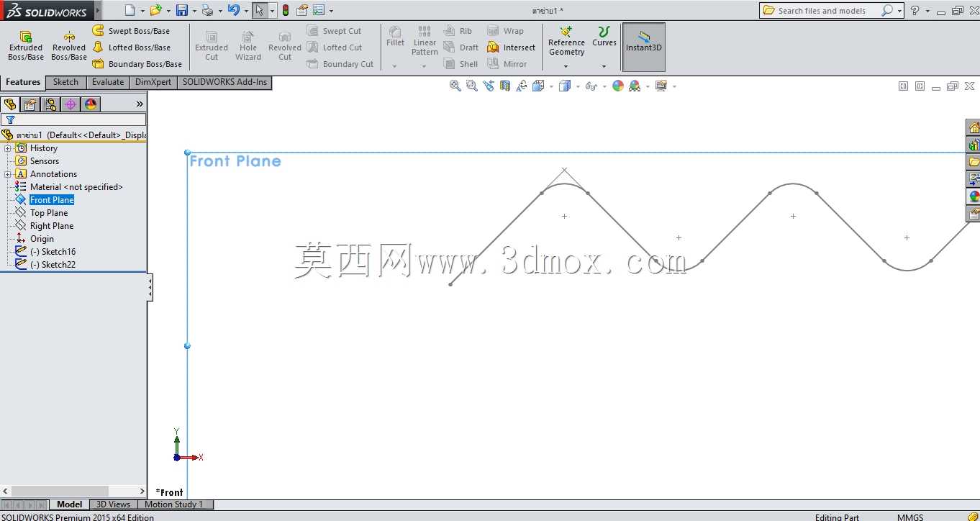Viewport: 980px width, 521px height.
Task: Expand the History tree node
Action: coord(8,148)
